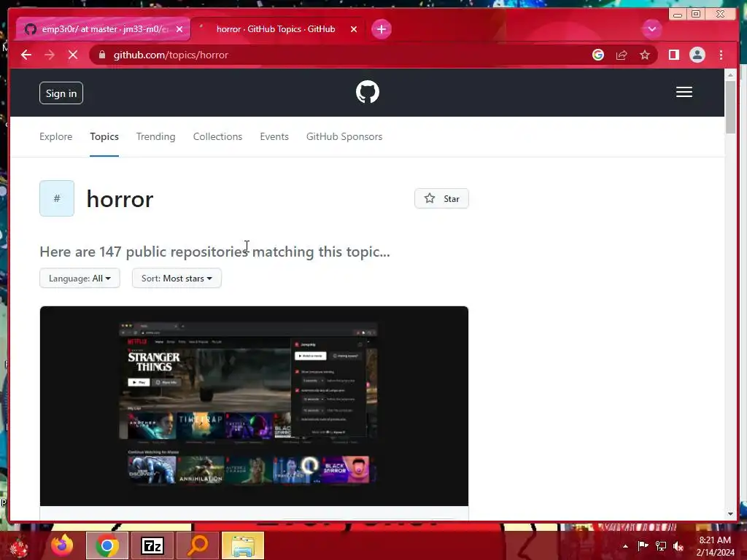
Task: Open the Windows Start button
Action: tap(19, 547)
